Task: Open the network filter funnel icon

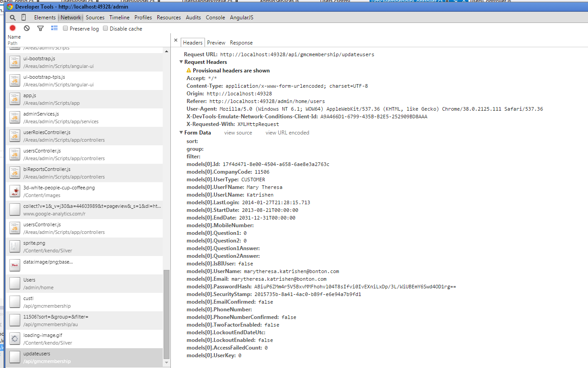Action: click(x=40, y=28)
